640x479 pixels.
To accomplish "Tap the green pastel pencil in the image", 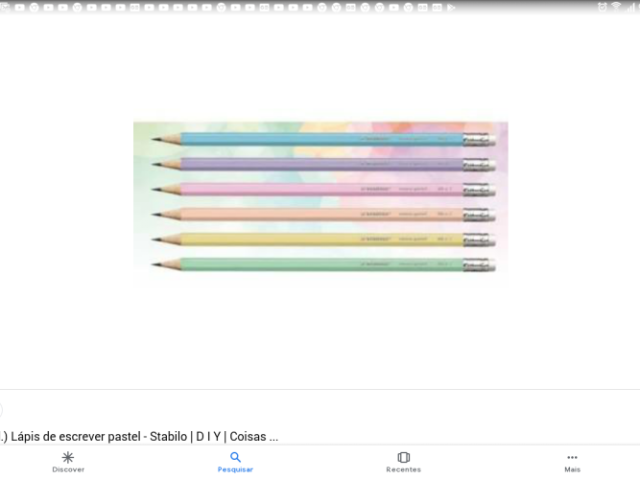I will (x=323, y=265).
